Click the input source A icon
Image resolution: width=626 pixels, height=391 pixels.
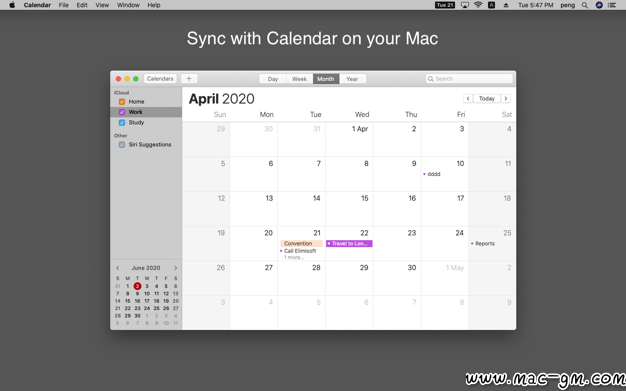(491, 5)
